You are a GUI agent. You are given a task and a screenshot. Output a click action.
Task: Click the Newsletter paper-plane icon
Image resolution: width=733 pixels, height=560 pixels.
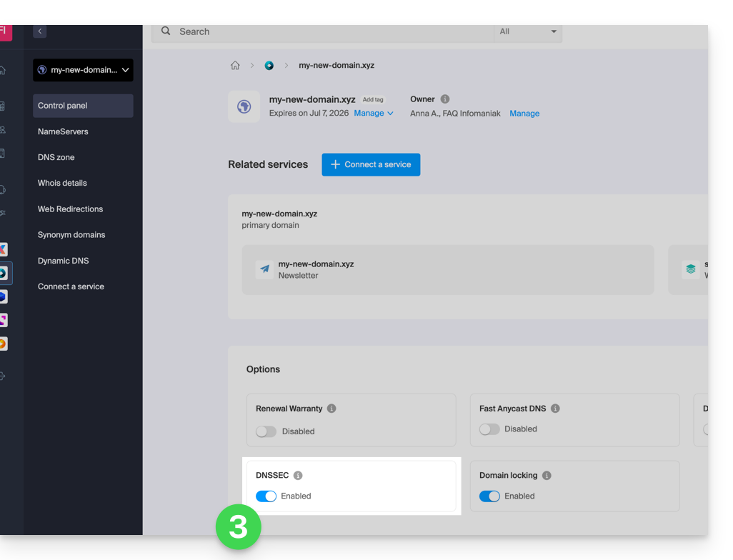[264, 269]
